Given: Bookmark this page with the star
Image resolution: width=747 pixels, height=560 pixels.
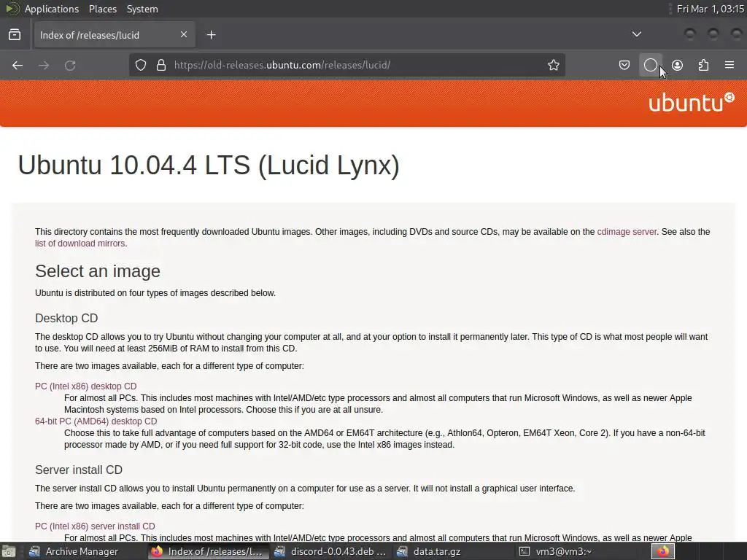Looking at the screenshot, I should click(553, 65).
